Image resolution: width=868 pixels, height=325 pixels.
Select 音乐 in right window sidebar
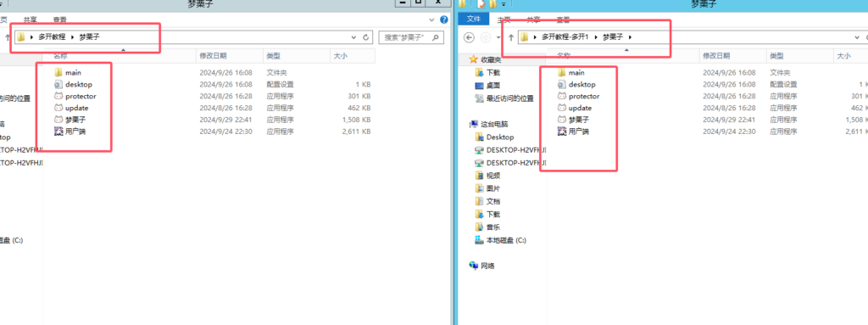click(493, 227)
